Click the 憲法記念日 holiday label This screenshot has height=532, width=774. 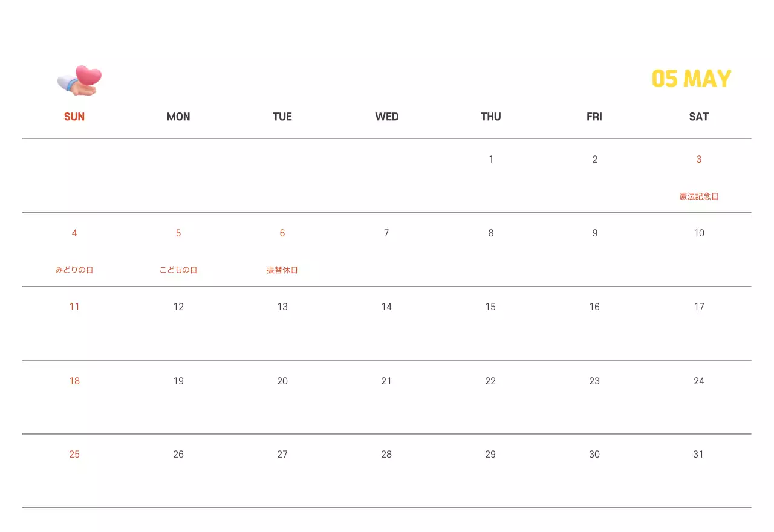[698, 196]
